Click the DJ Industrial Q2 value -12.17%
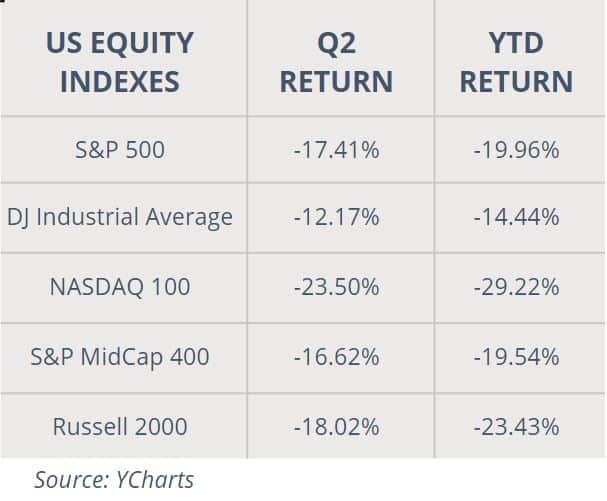607x501 pixels. click(x=336, y=217)
